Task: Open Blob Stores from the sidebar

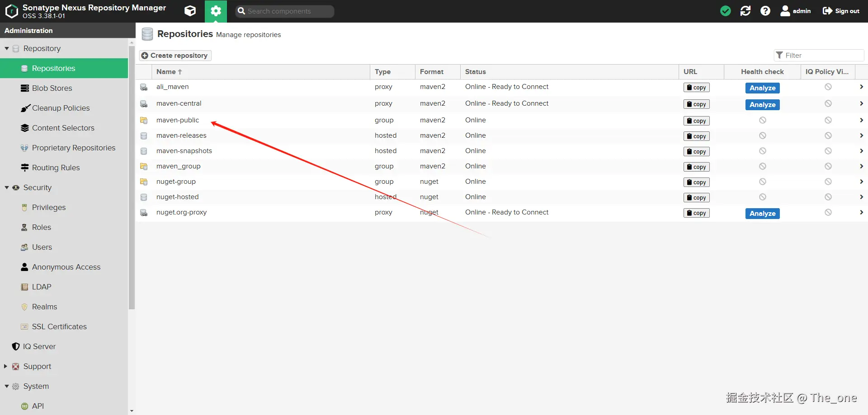Action: tap(64, 88)
